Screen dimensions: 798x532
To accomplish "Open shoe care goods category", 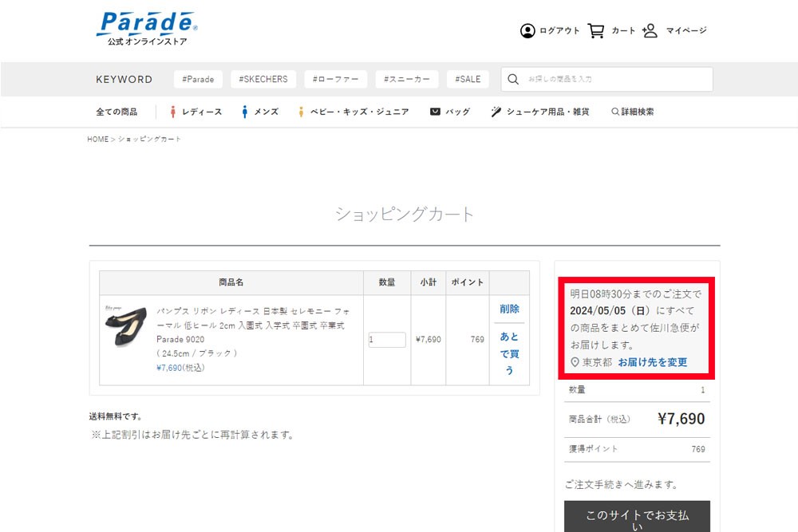I will pos(540,112).
